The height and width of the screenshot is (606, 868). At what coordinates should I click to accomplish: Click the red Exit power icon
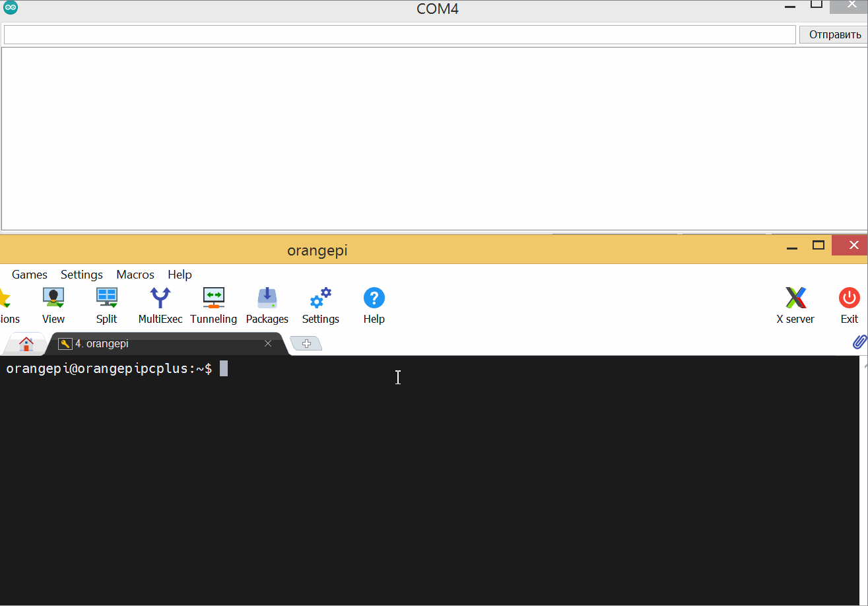[849, 305]
